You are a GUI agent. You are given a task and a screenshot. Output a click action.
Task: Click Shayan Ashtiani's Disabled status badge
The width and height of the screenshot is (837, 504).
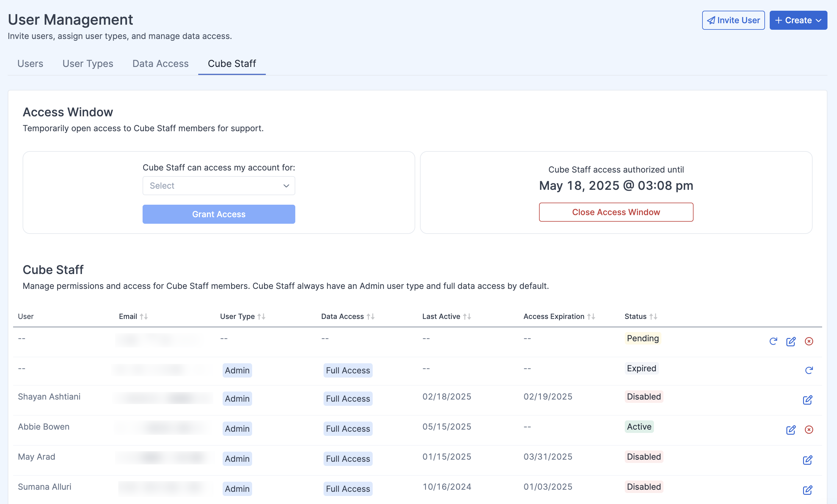coord(644,396)
